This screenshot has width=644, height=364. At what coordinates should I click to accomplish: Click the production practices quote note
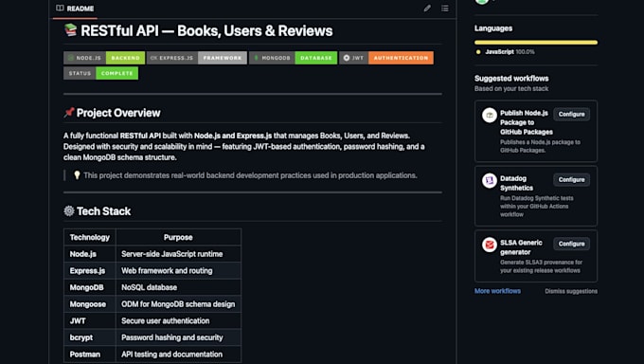coord(250,175)
